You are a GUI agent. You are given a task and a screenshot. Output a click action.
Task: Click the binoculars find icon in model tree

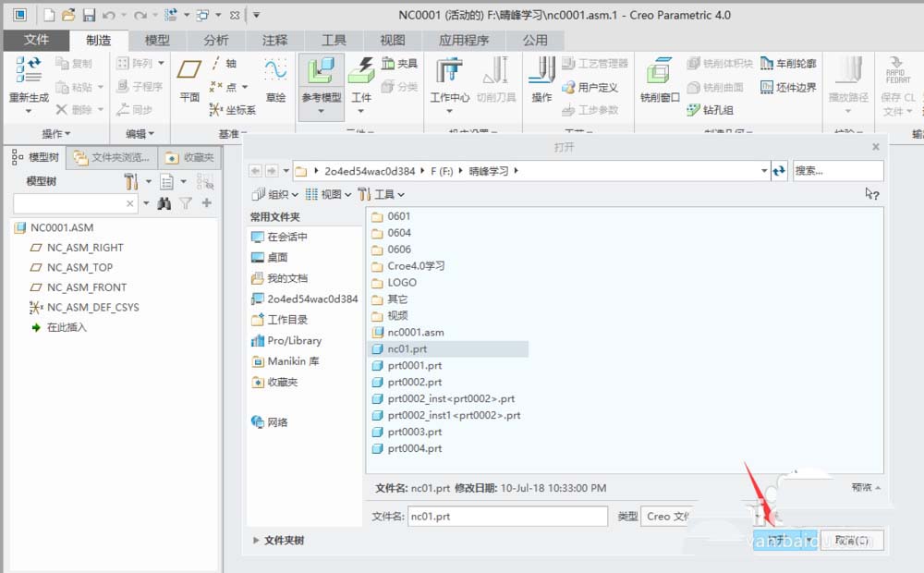pyautogui.click(x=164, y=203)
